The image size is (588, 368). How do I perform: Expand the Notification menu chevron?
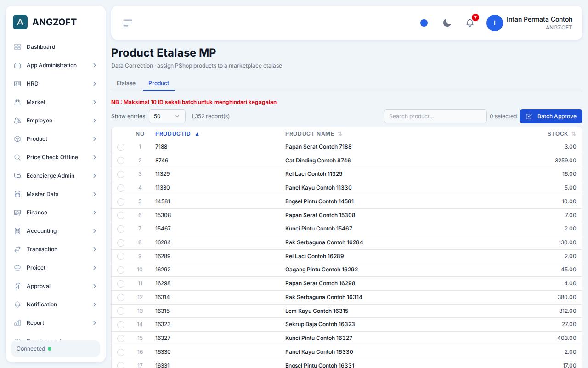(x=95, y=305)
